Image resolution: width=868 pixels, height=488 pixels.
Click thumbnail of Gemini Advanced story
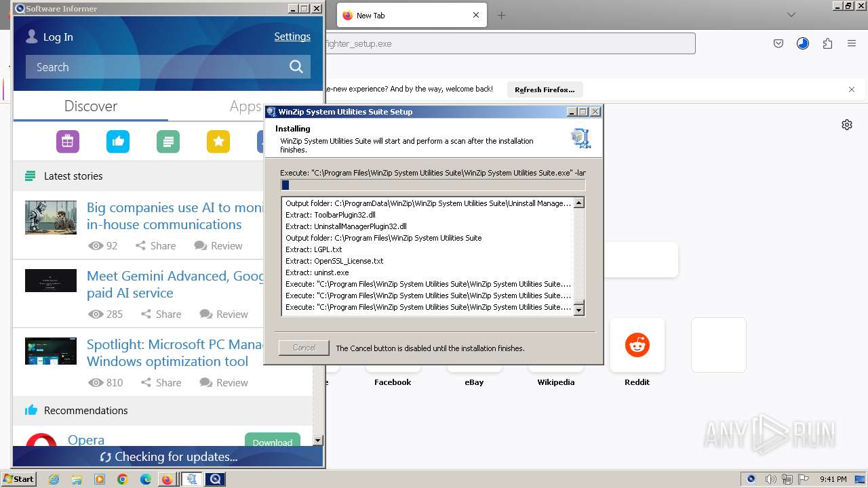(51, 281)
